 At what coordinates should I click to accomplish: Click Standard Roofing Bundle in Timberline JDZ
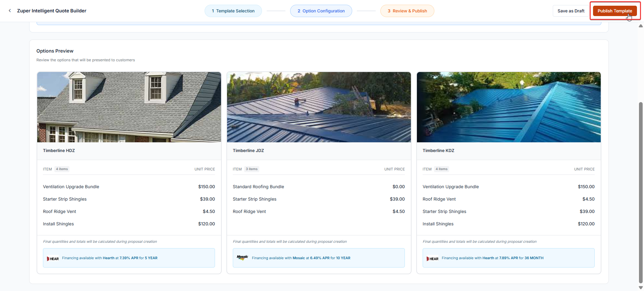coord(258,187)
